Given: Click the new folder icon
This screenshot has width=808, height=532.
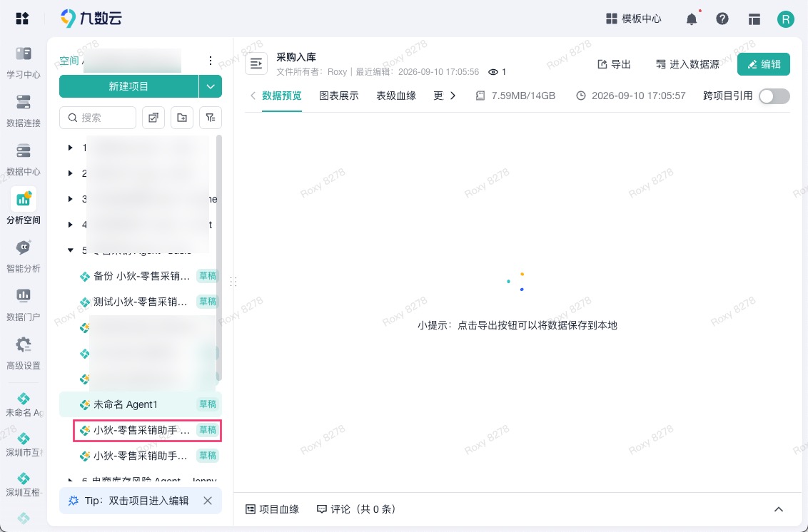Looking at the screenshot, I should pos(182,118).
